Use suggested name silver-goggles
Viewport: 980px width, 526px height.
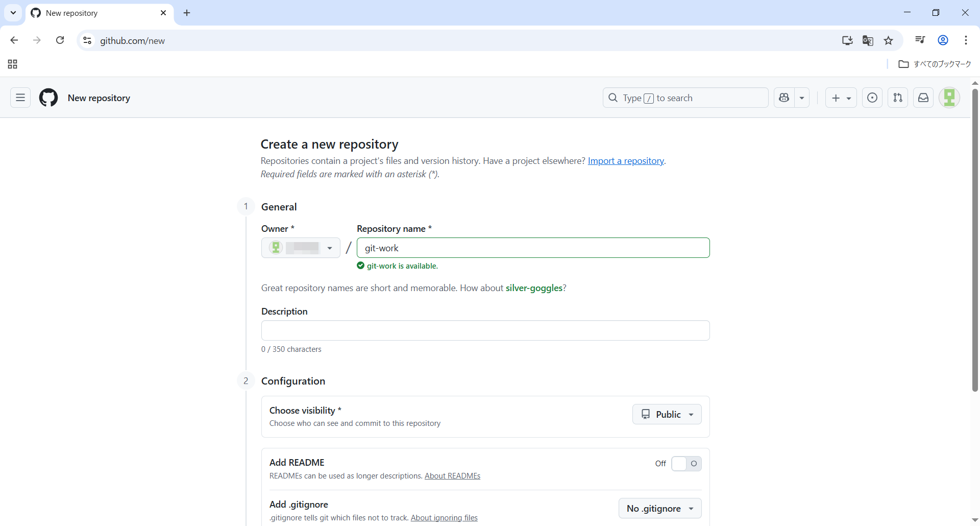click(533, 288)
